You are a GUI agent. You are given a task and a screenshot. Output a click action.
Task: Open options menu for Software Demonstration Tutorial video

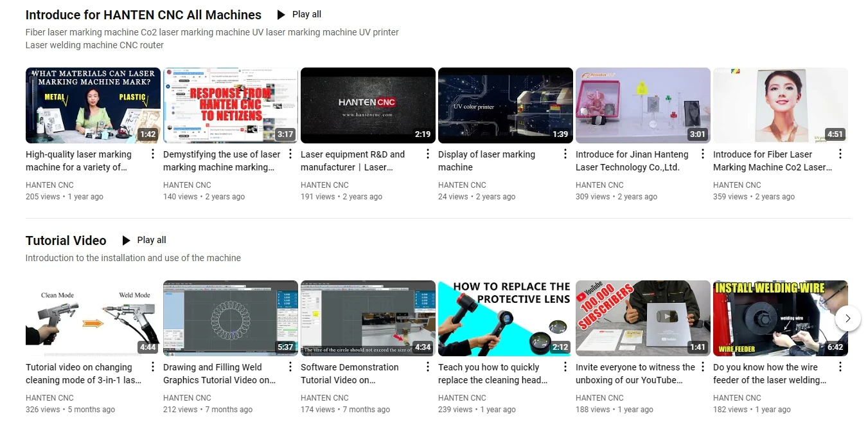427,367
